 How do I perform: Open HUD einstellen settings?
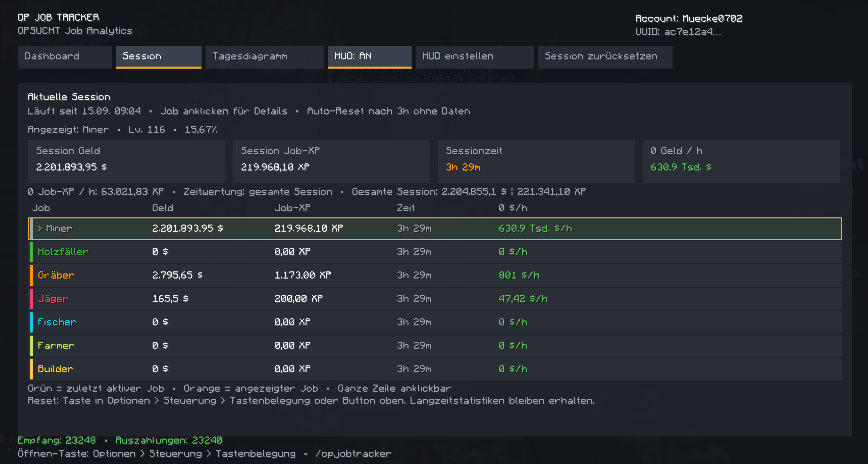pos(474,57)
